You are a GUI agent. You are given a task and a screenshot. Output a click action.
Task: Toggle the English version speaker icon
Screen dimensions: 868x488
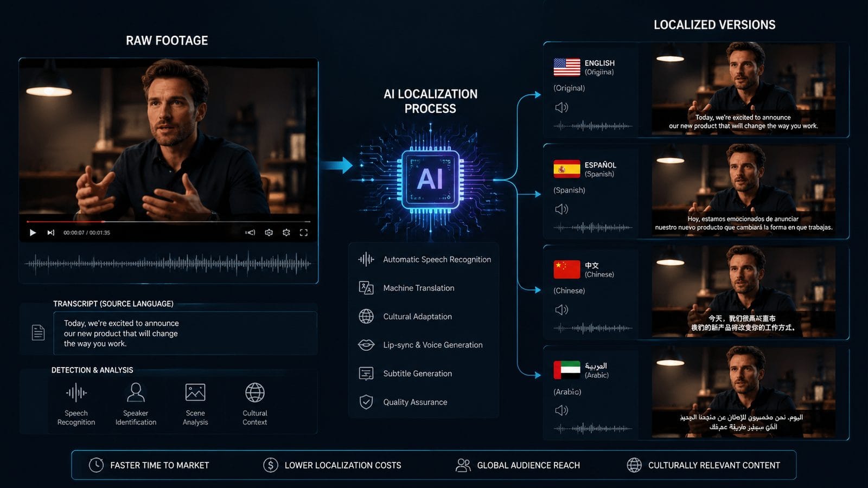pyautogui.click(x=561, y=107)
